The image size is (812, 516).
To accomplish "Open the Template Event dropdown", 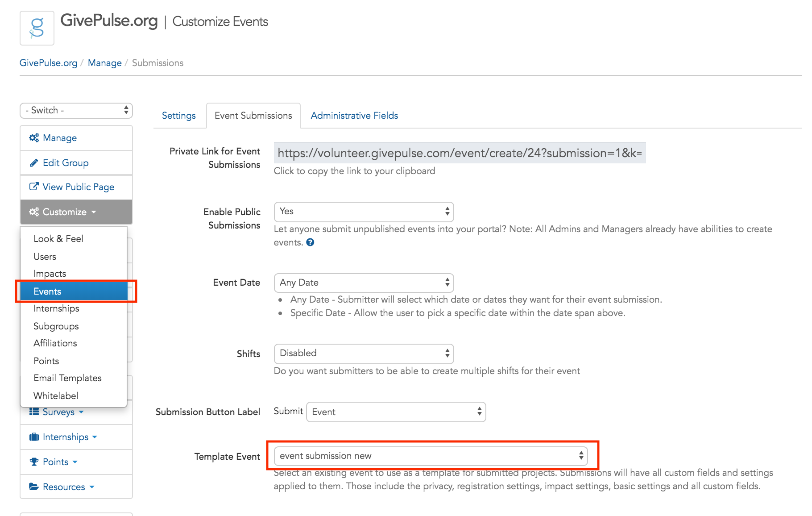I will point(431,456).
